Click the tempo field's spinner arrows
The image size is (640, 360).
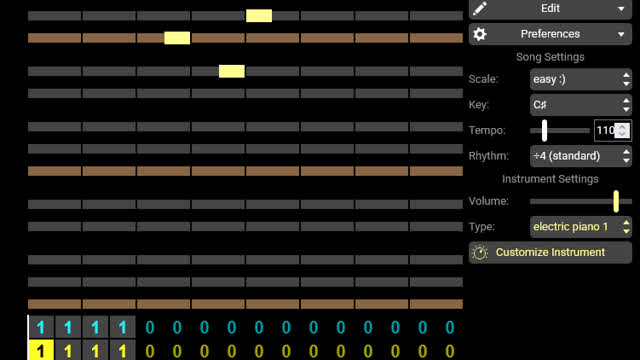pos(622,131)
